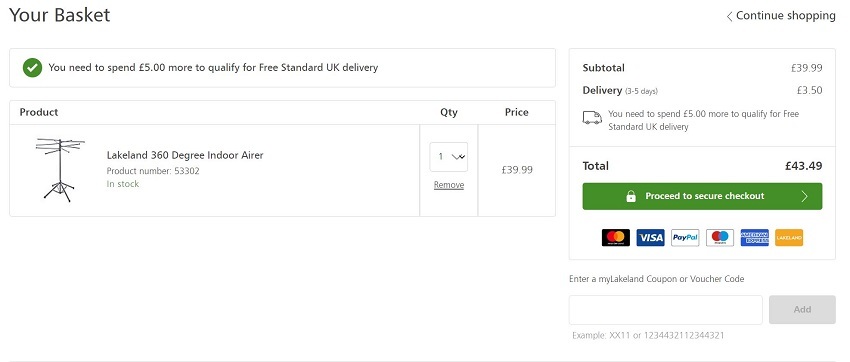Screen dimensions: 850x362
Task: Proceed to secure checkout
Action: pyautogui.click(x=703, y=196)
